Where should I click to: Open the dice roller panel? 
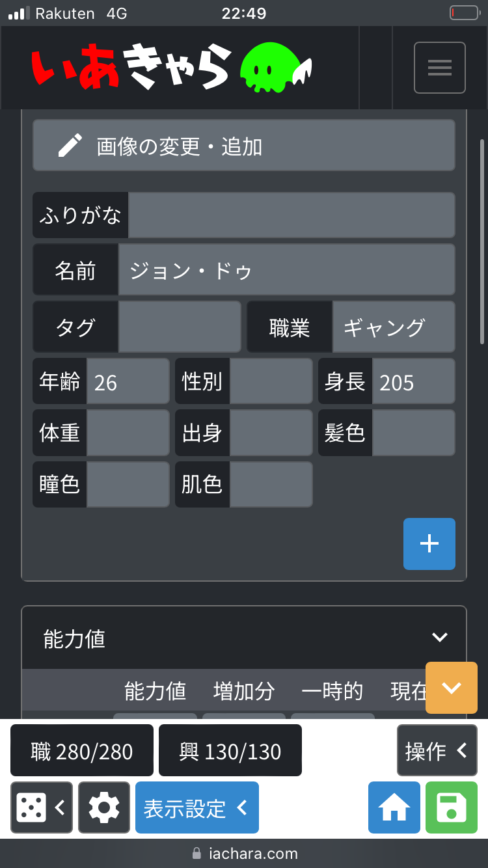(41, 807)
